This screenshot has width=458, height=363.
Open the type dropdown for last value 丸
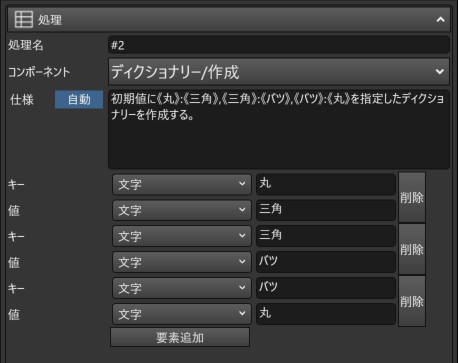pyautogui.click(x=182, y=314)
